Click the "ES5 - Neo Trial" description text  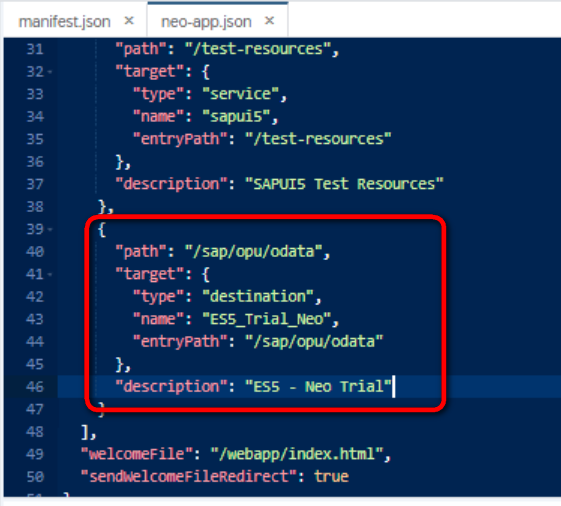tap(318, 387)
